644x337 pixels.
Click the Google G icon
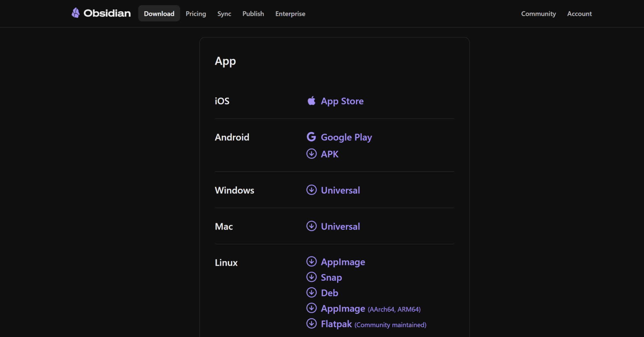[x=311, y=137]
